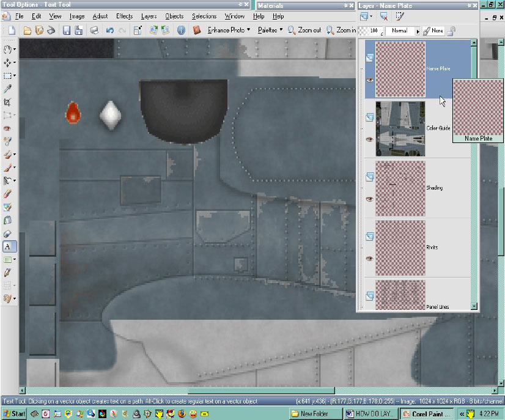Open the Effects menu
505x420 pixels.
(124, 16)
